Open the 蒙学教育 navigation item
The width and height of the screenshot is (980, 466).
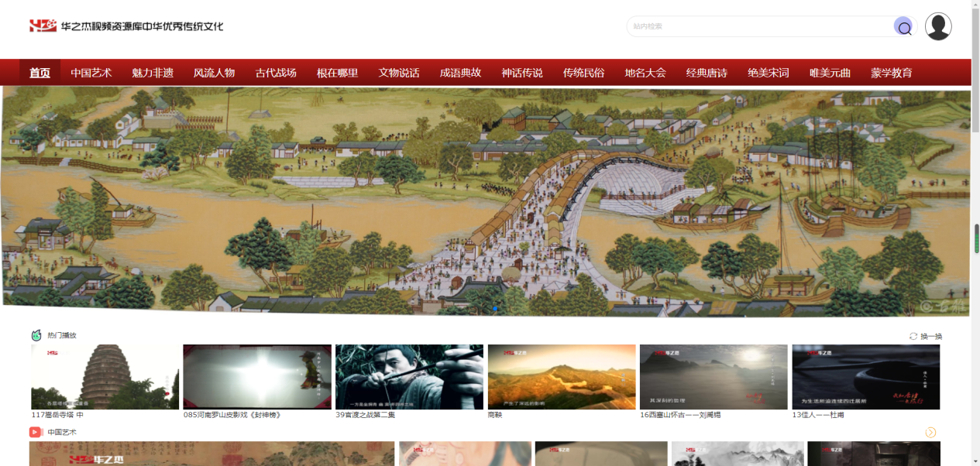[x=892, y=73]
